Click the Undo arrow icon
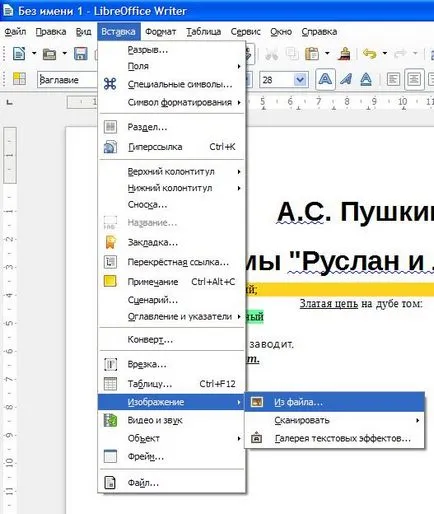The image size is (434, 514). click(x=369, y=54)
